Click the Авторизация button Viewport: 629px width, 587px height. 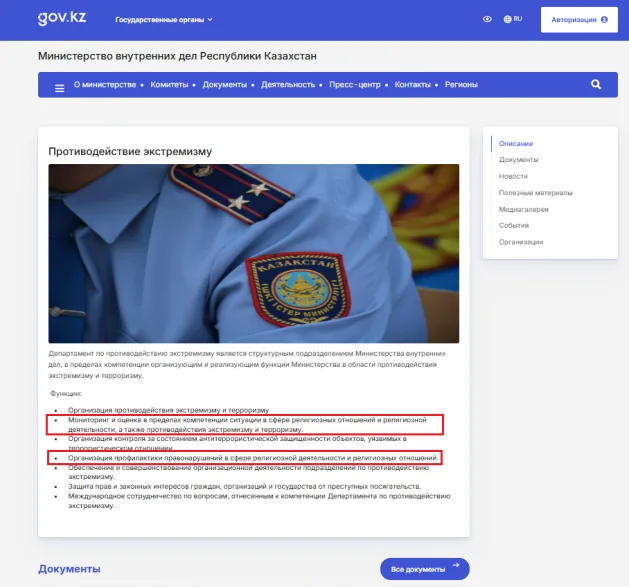[579, 20]
